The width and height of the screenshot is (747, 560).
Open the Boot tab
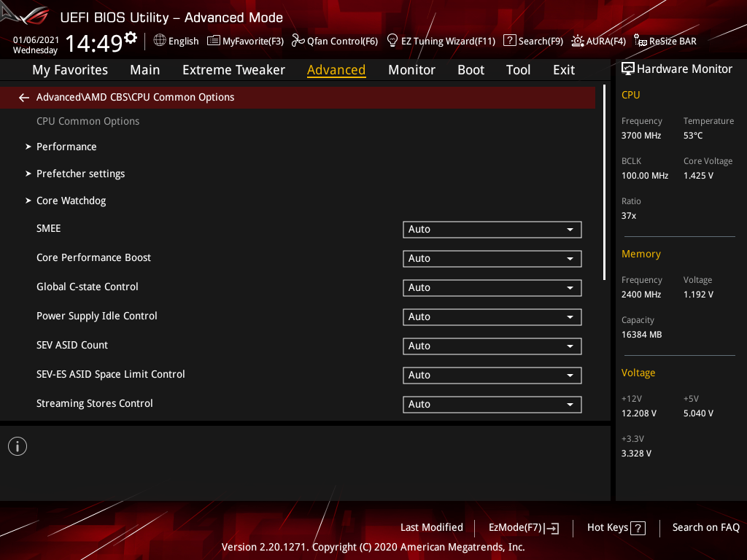click(471, 70)
